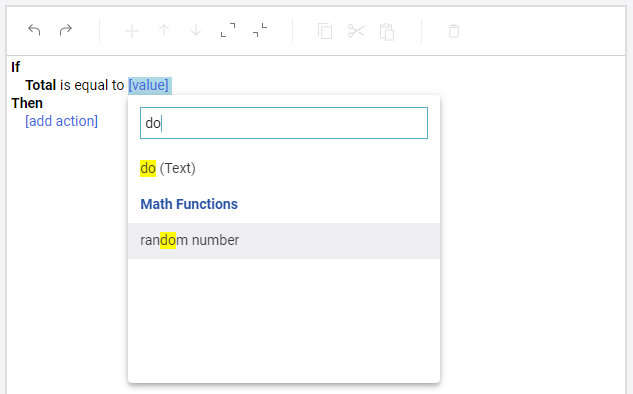
Task: Select the "do (Text)" suggestion
Action: coord(168,168)
